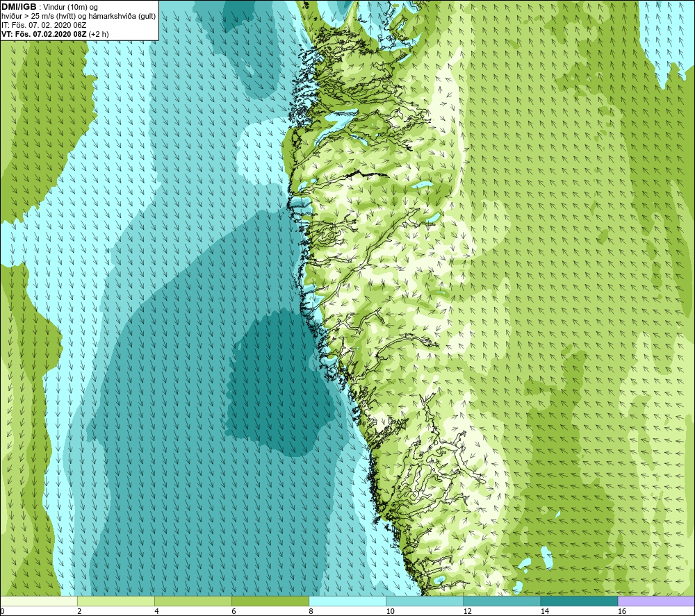Click the DMI/IGB title text

19,7
